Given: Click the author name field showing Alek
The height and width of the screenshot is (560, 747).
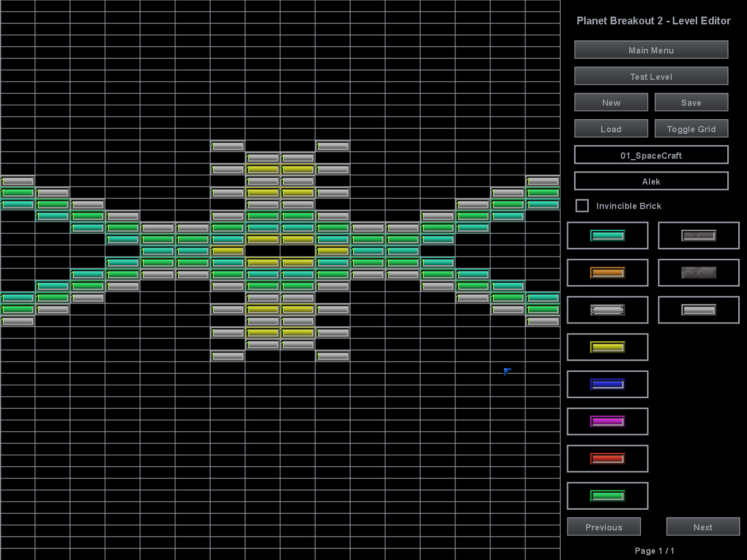Looking at the screenshot, I should (651, 181).
